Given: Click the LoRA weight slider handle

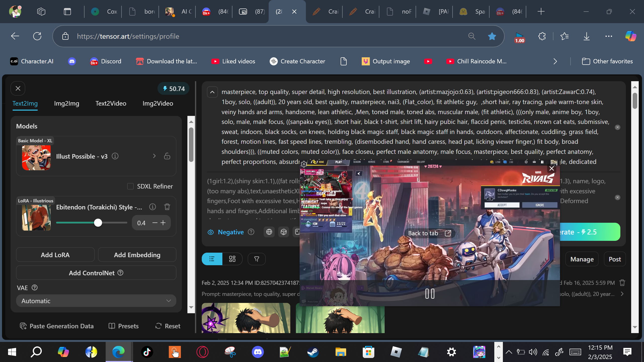Looking at the screenshot, I should click(98, 223).
